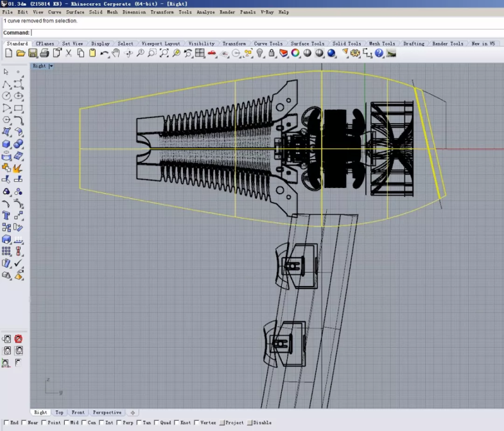Switch to the Perspective viewport tab
The image size is (504, 431).
107,412
